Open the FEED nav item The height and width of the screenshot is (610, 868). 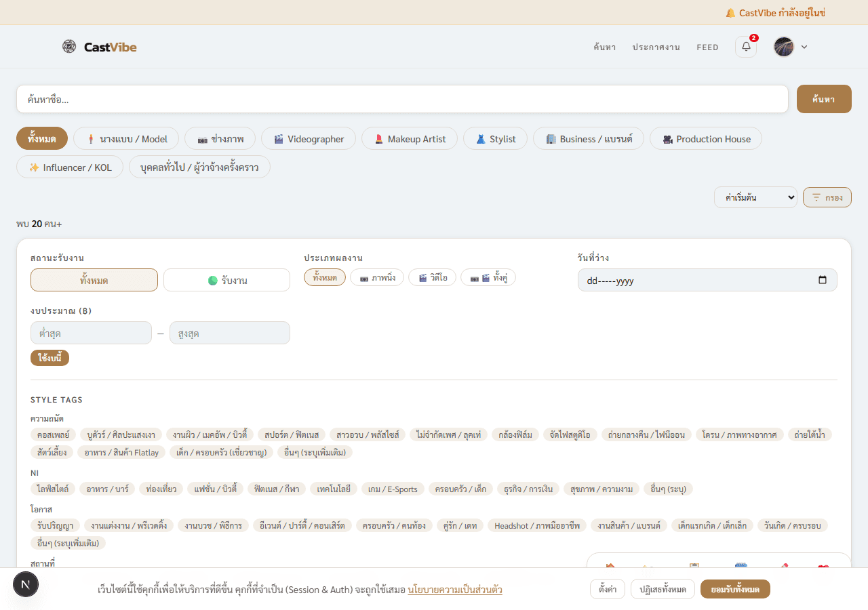707,47
